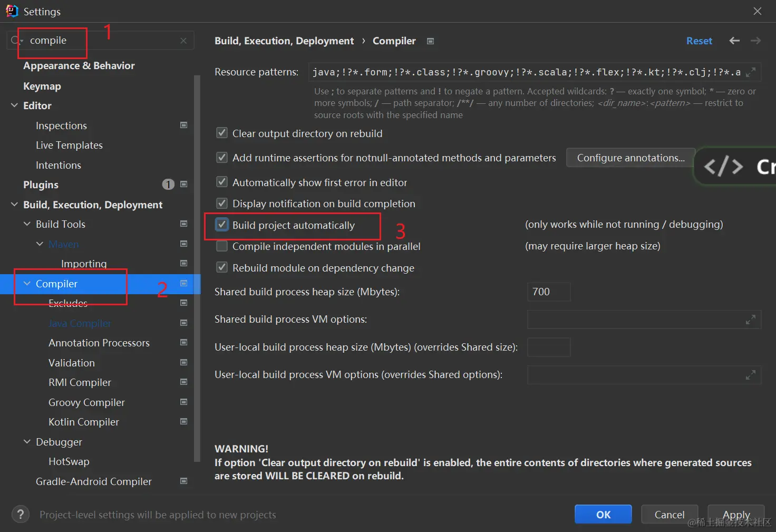776x532 pixels.
Task: Collapse the Debugger tree node
Action: pyautogui.click(x=27, y=442)
